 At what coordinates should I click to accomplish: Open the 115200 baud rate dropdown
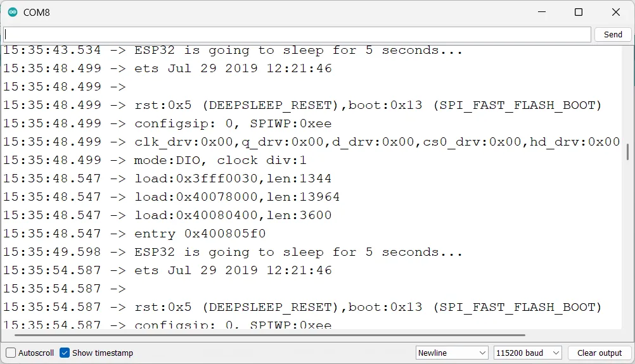(528, 353)
